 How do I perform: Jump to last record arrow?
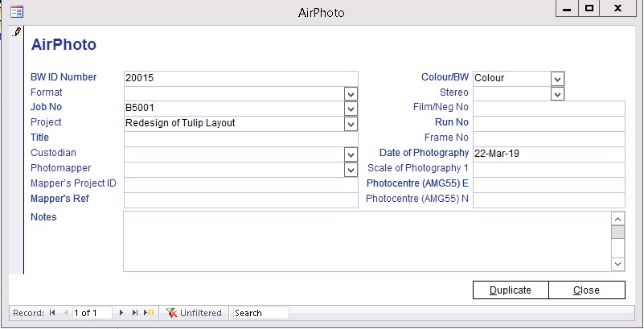134,313
